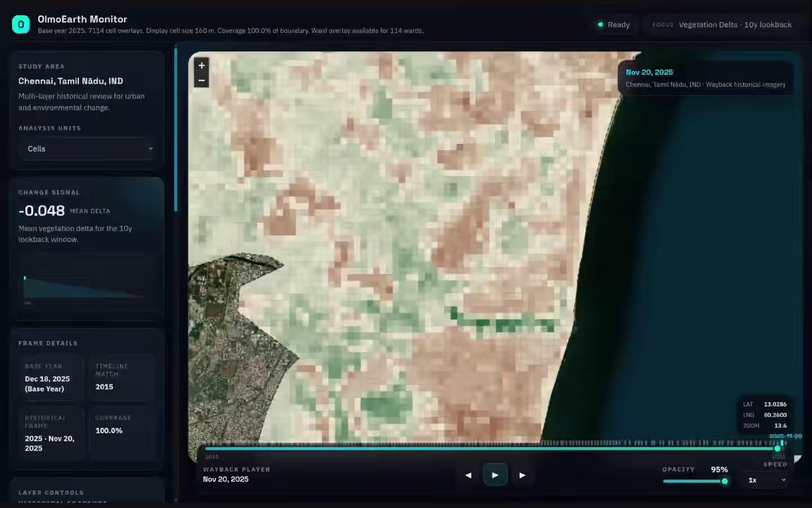
Task: Click the 2025-11-20 timeline marker label
Action: point(785,436)
